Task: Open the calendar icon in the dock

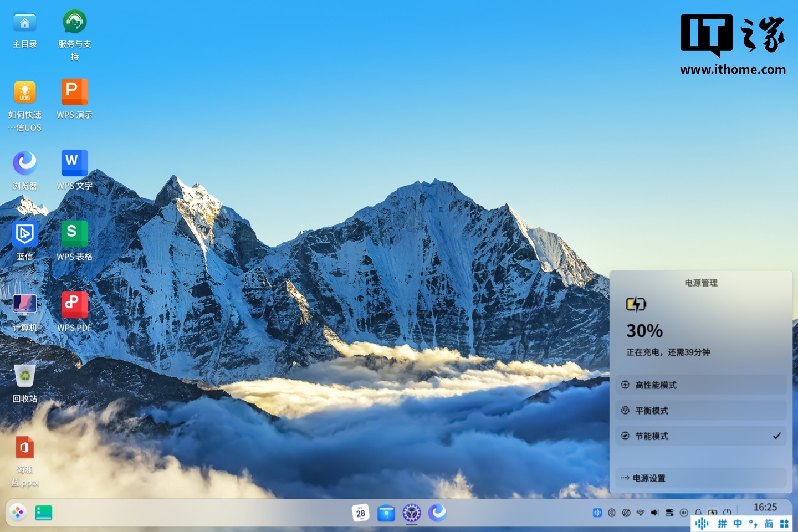Action: point(361,513)
